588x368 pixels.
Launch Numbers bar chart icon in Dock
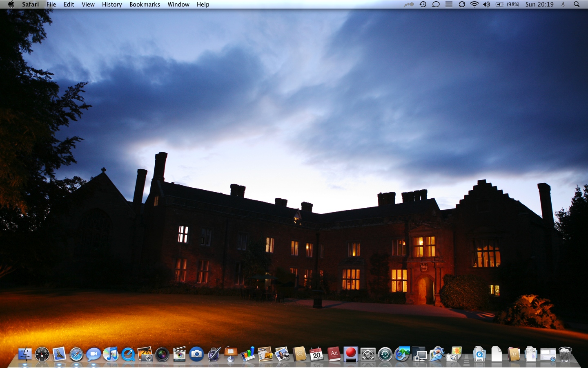(x=248, y=354)
